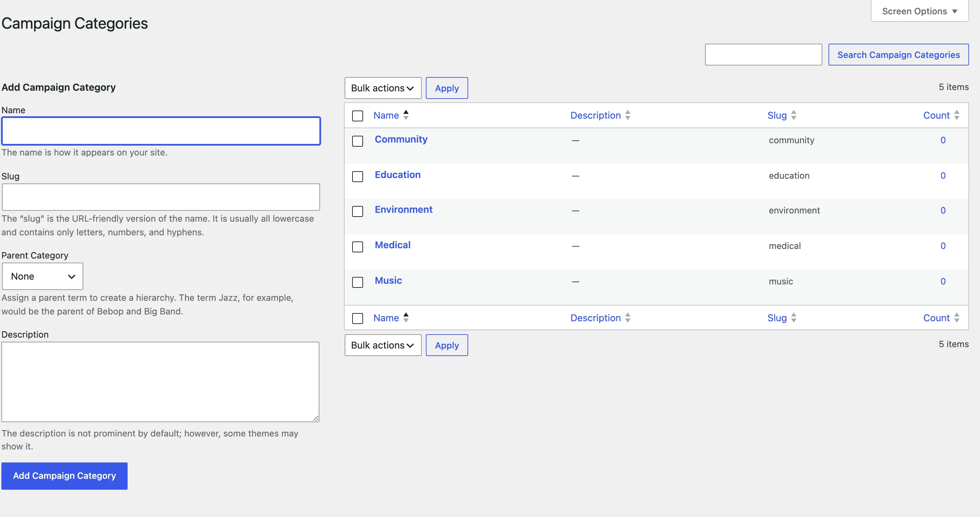Open count link for Community row

(943, 140)
